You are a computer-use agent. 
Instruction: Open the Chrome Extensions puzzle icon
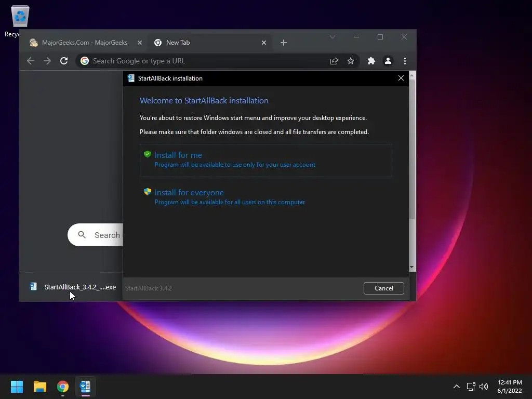click(x=371, y=61)
